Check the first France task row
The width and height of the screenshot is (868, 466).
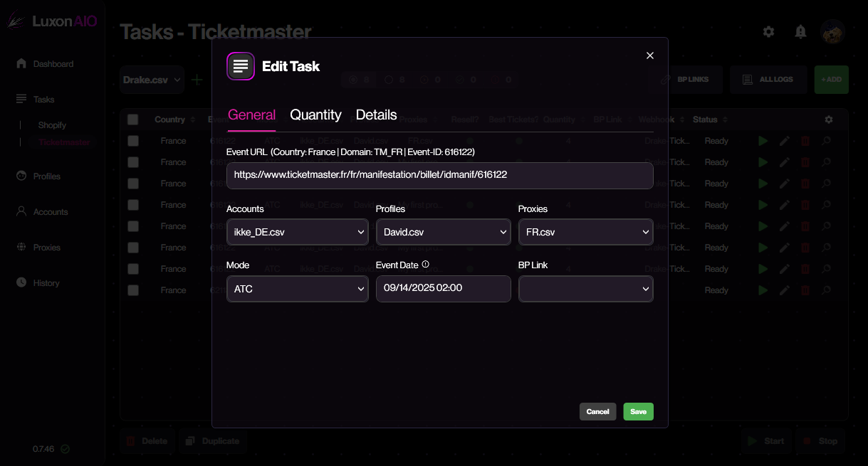[133, 141]
